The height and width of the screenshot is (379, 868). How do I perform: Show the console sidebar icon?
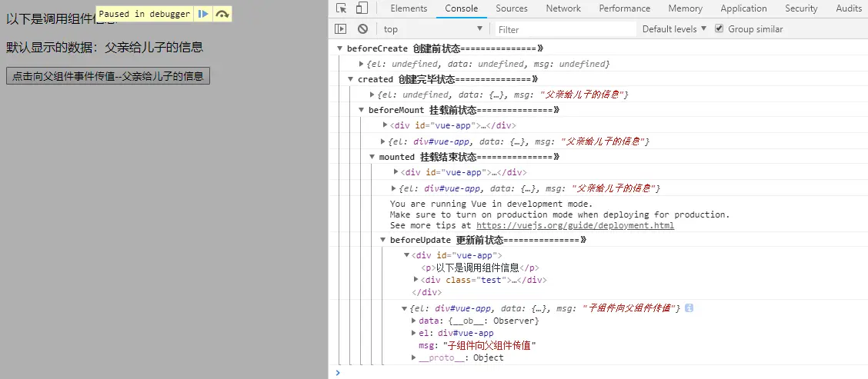pyautogui.click(x=340, y=28)
